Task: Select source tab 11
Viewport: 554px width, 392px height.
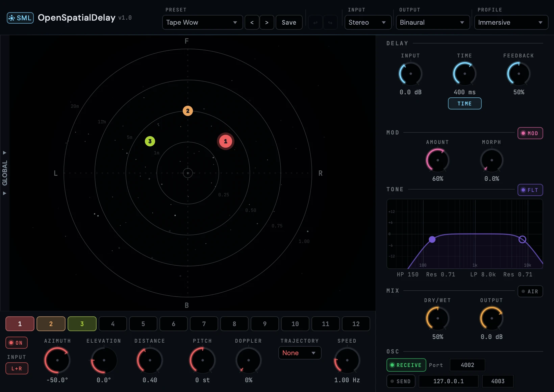Action: click(x=326, y=324)
